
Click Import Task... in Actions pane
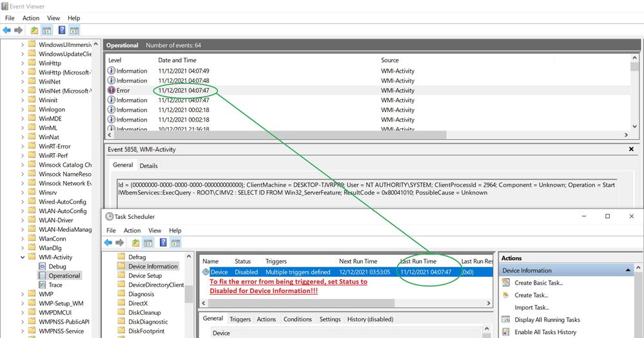click(x=531, y=307)
